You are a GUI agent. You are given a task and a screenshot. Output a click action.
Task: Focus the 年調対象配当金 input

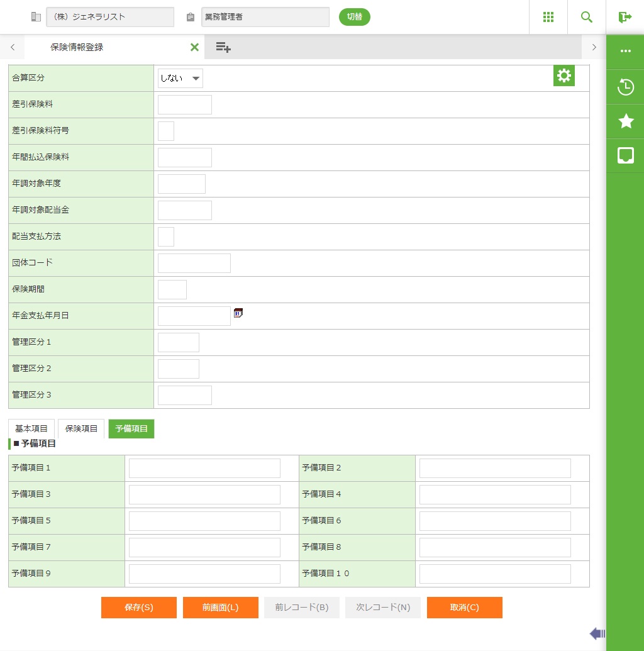pos(185,211)
